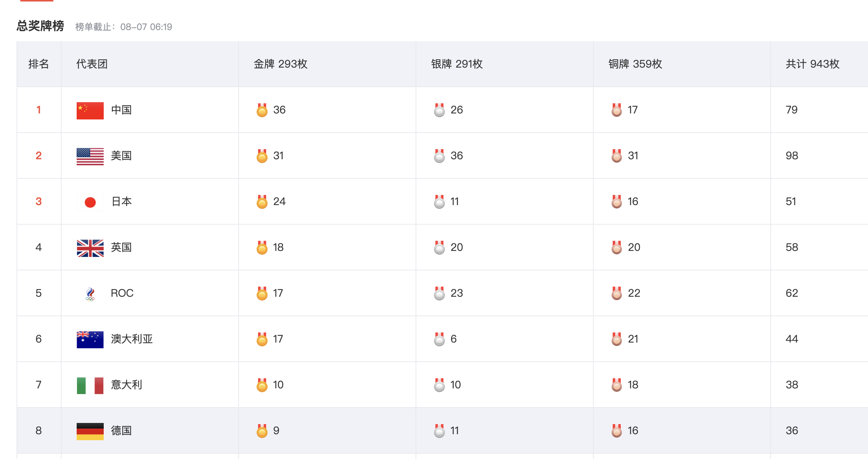Click 意大利 silver medal icon
Image resolution: width=868 pixels, height=459 pixels.
[439, 385]
